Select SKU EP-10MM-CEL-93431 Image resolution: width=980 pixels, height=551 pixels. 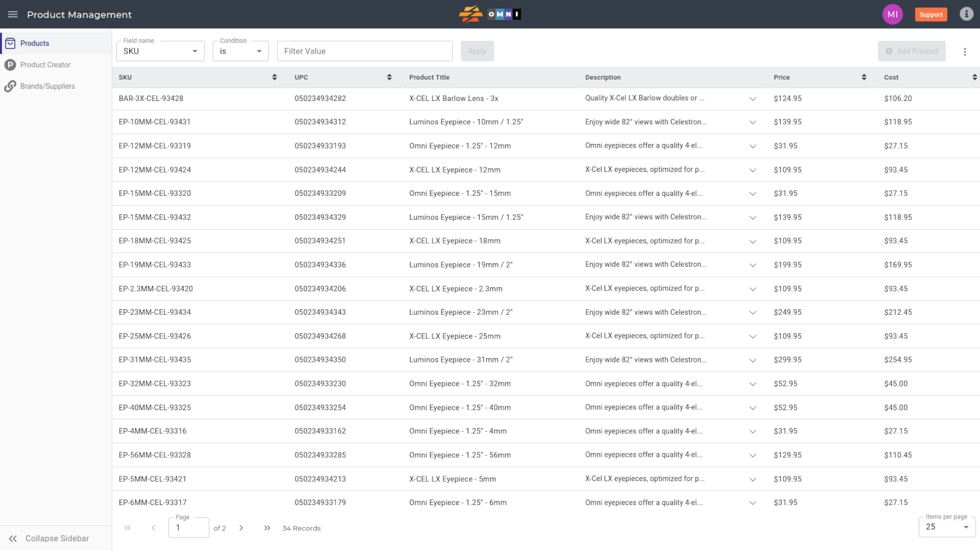155,122
